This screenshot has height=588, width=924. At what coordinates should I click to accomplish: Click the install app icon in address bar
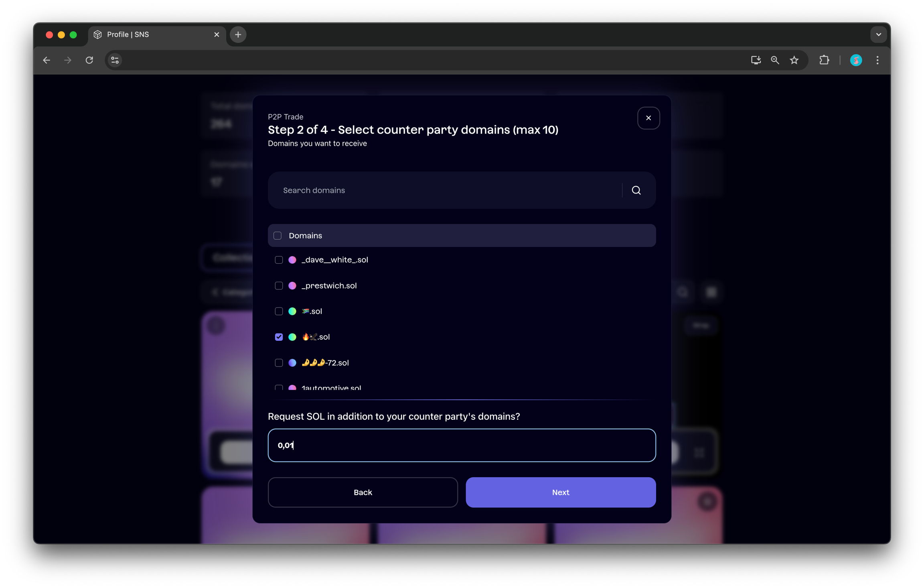[x=756, y=60]
